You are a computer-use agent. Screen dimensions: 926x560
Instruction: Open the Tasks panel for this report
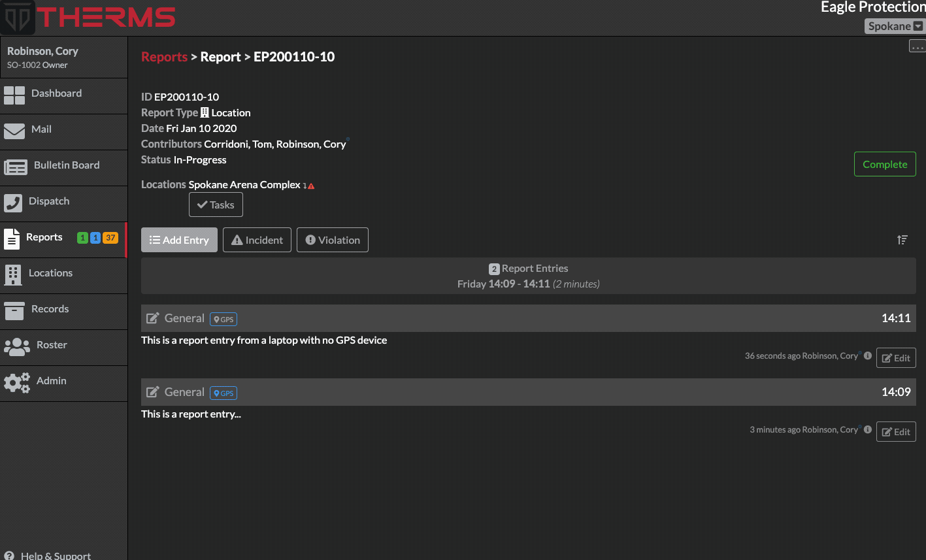click(216, 205)
